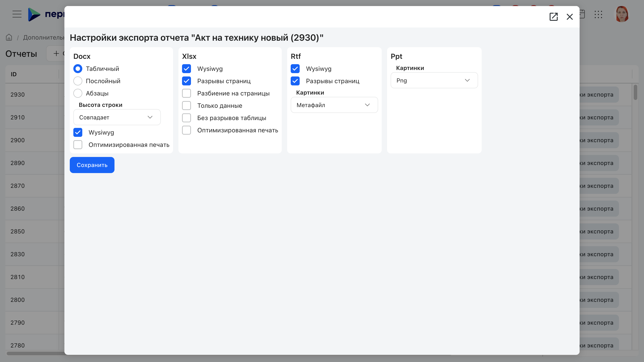Screen dimensions: 644x362
Task: Open the hamburger menu
Action: point(17,14)
